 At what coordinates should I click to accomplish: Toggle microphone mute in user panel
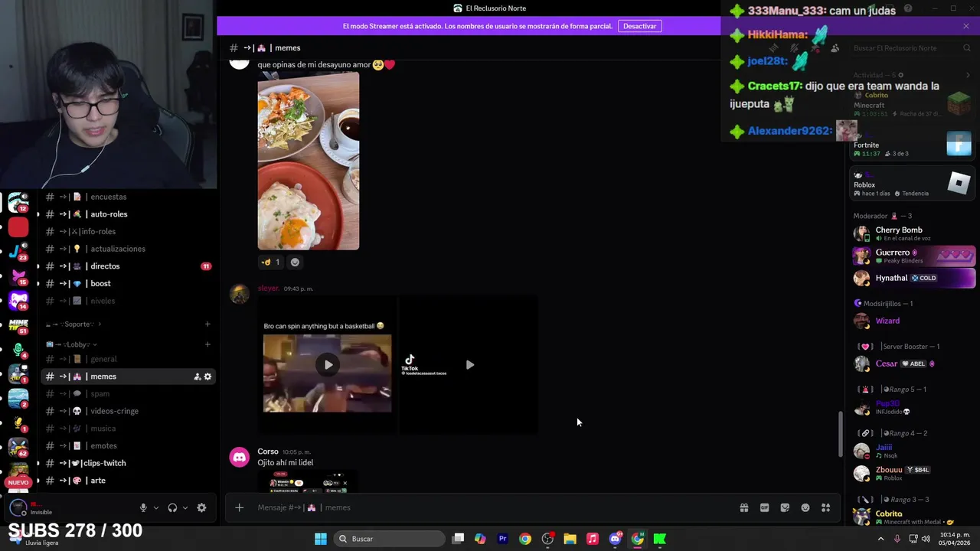tap(143, 507)
